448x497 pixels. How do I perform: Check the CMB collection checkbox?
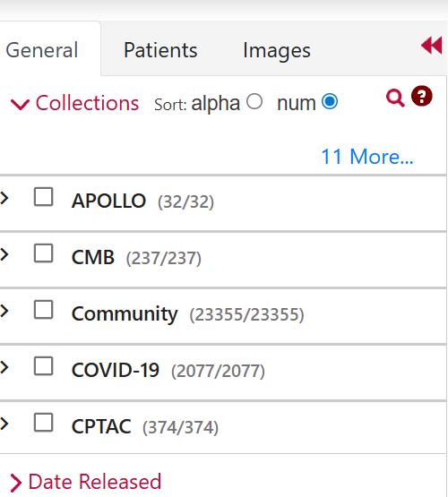tap(43, 253)
